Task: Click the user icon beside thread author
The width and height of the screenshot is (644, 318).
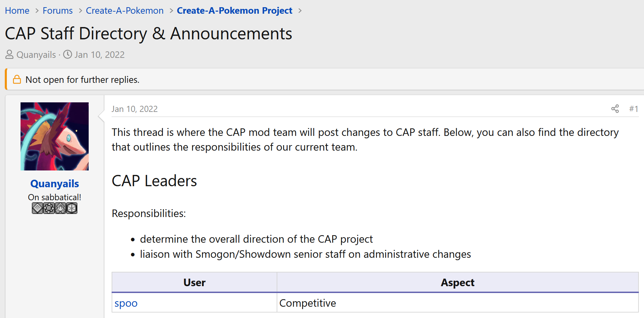Action: click(9, 54)
